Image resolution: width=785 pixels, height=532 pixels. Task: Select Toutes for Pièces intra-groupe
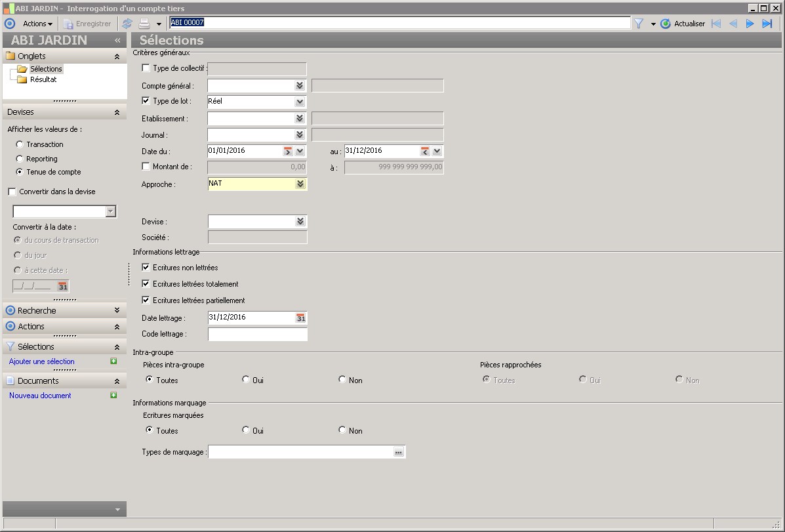(149, 380)
